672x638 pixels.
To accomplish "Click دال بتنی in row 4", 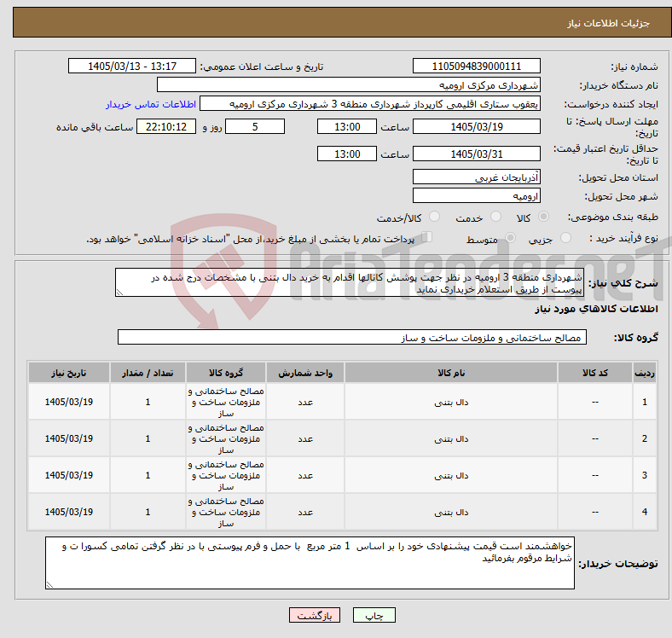I will [x=451, y=512].
